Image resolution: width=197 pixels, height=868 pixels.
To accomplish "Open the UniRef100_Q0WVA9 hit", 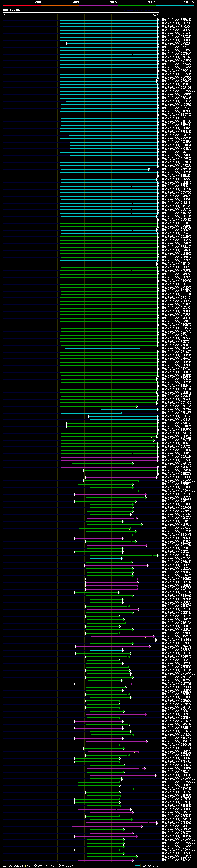I will [176, 410].
